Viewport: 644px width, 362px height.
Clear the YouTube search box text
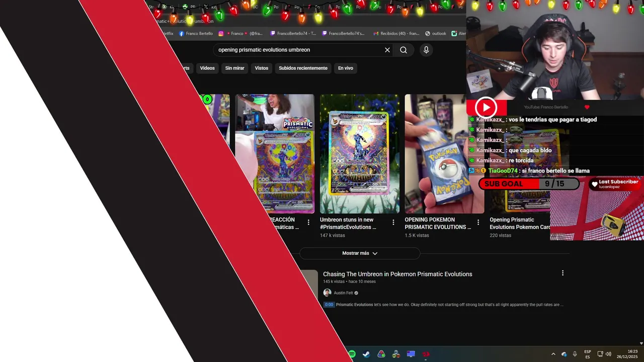point(387,50)
